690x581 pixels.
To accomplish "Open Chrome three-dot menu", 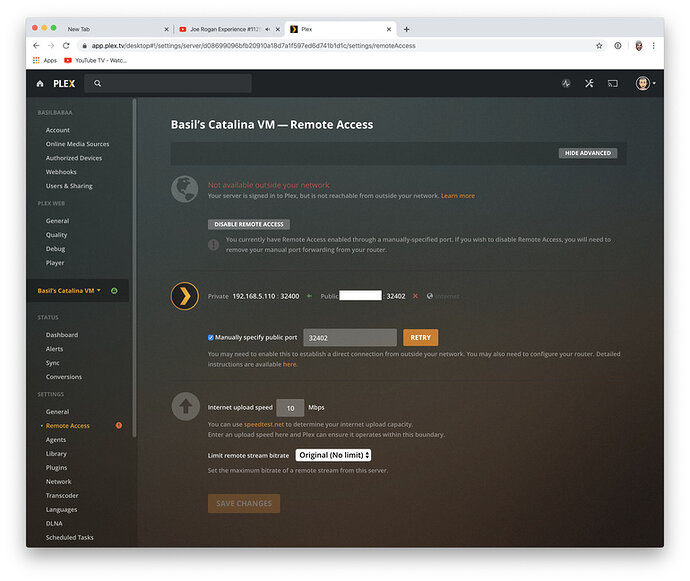I will (x=653, y=46).
